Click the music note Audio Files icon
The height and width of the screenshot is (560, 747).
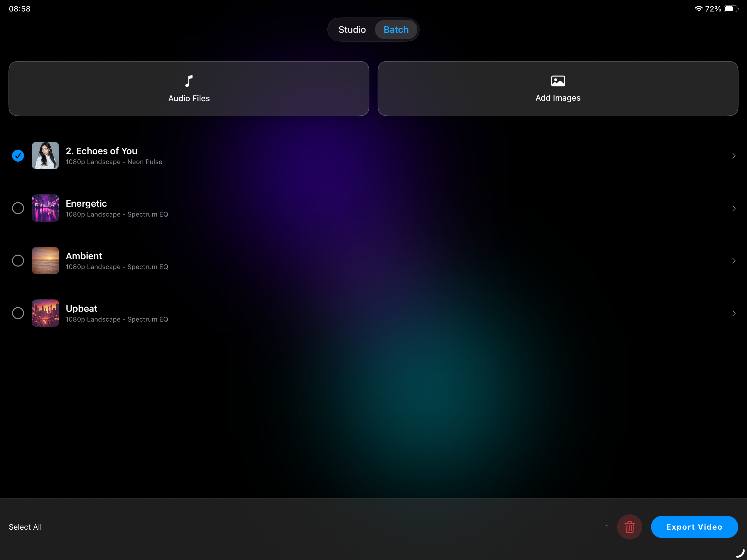[189, 81]
